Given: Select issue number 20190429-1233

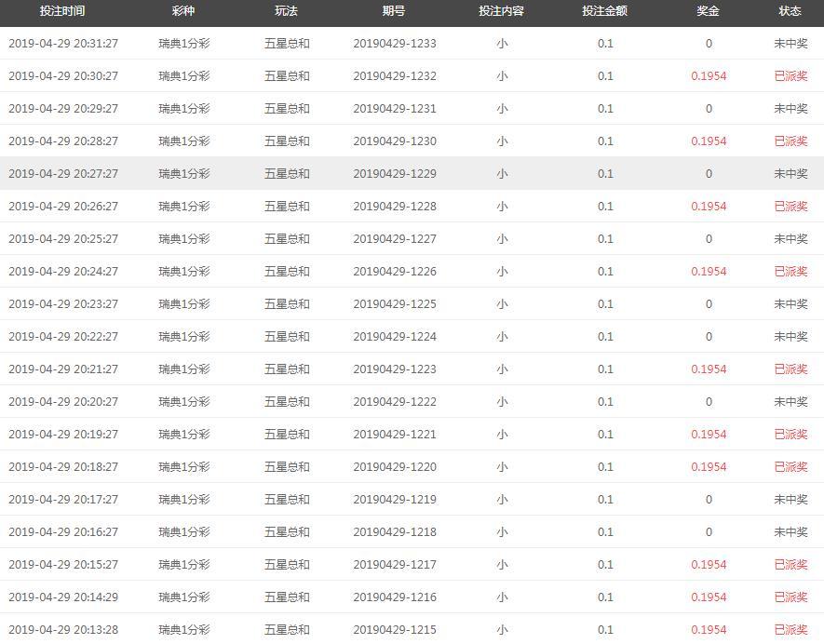Looking at the screenshot, I should point(395,44).
